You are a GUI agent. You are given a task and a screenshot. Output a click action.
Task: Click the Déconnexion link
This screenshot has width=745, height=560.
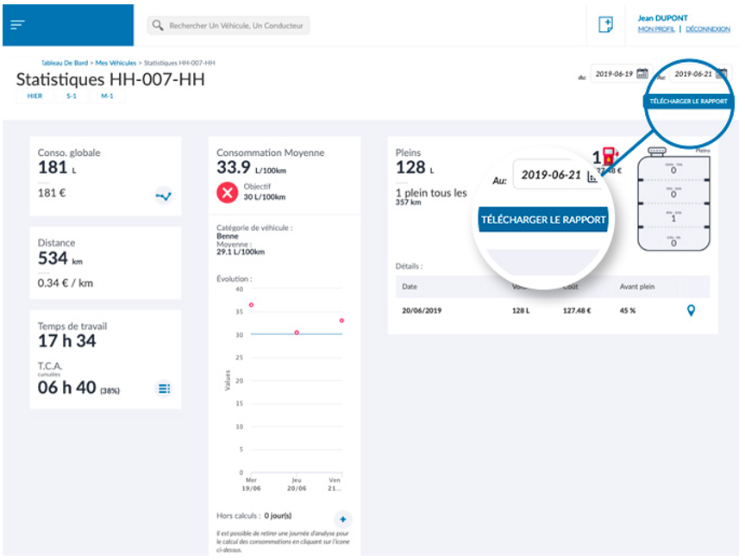click(x=707, y=29)
